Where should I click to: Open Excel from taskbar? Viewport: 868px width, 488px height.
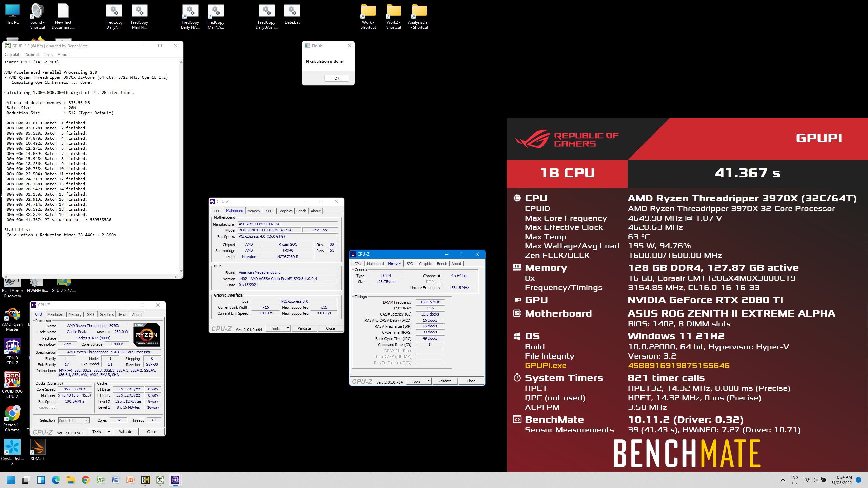click(100, 480)
